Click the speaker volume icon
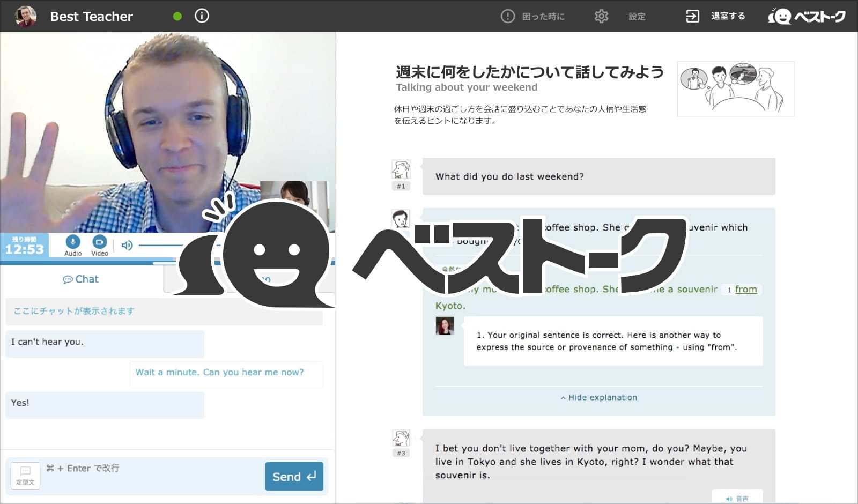The image size is (858, 504). tap(127, 246)
